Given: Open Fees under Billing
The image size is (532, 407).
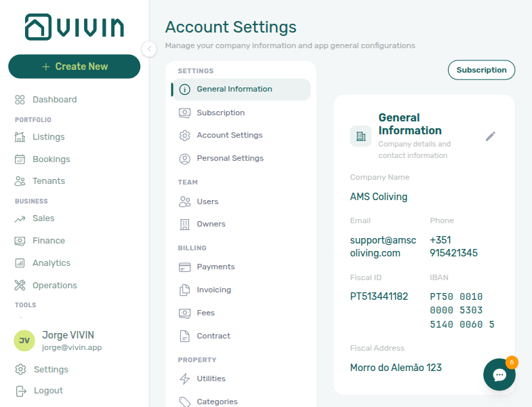Looking at the screenshot, I should coord(205,313).
